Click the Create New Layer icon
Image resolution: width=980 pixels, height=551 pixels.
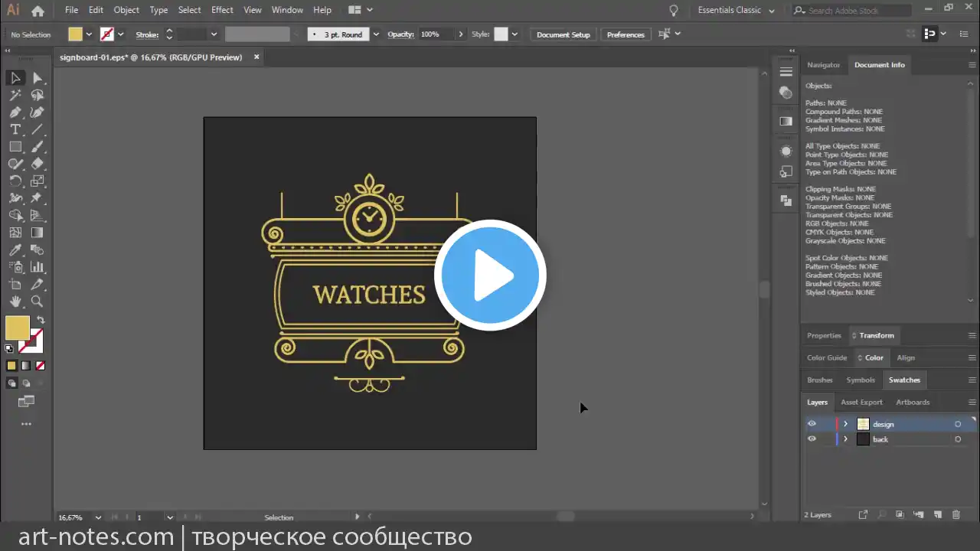[x=937, y=515]
